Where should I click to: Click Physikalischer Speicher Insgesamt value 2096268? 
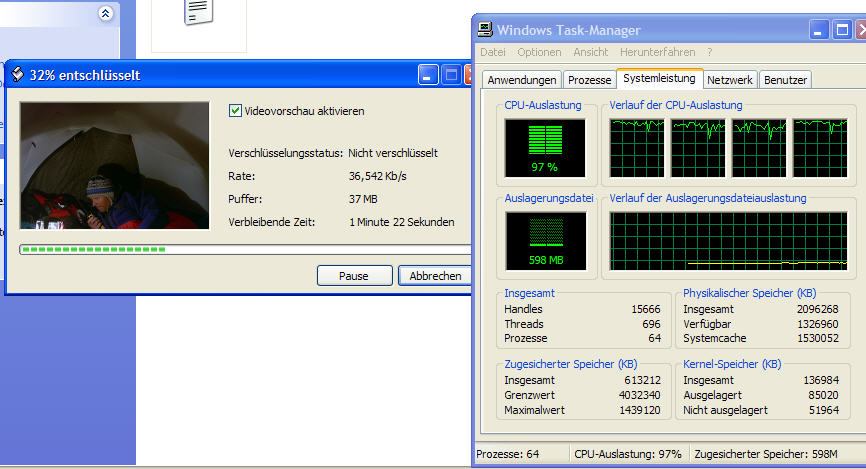coord(817,309)
